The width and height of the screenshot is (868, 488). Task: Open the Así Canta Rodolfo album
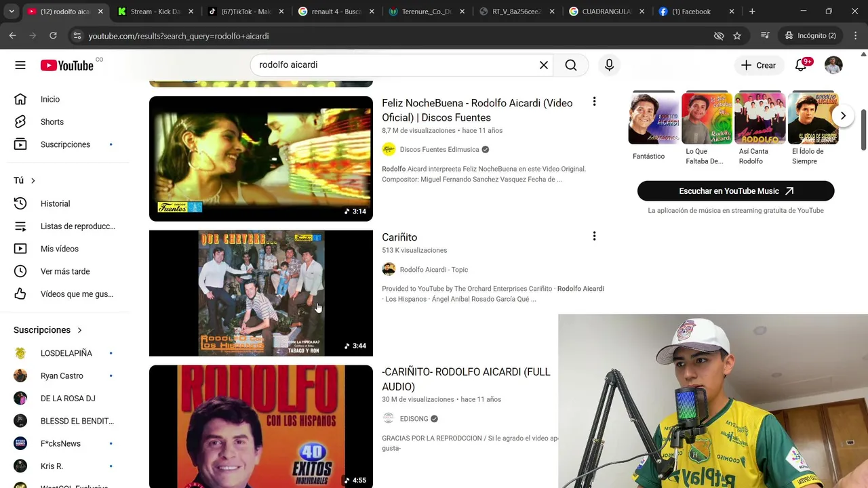760,119
